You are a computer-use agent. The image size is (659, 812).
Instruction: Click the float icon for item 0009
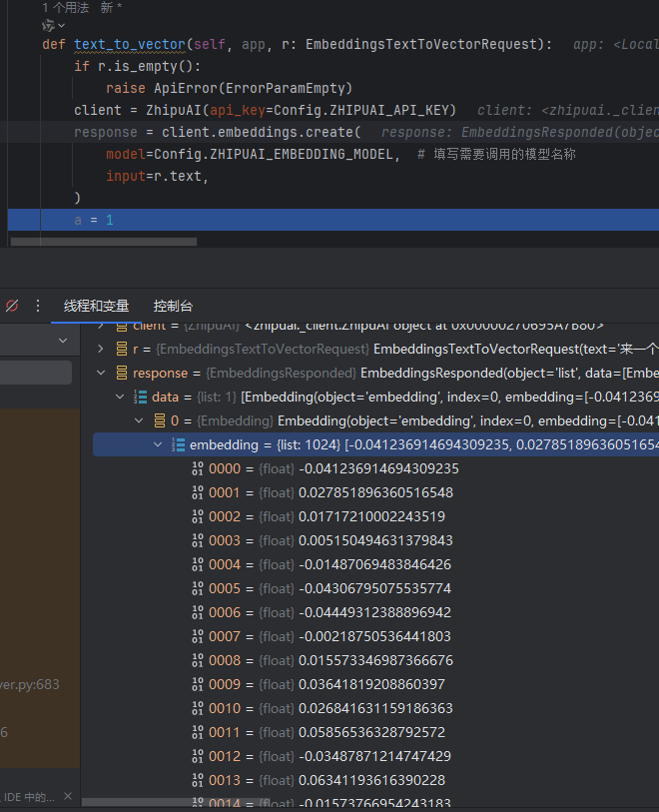198,684
